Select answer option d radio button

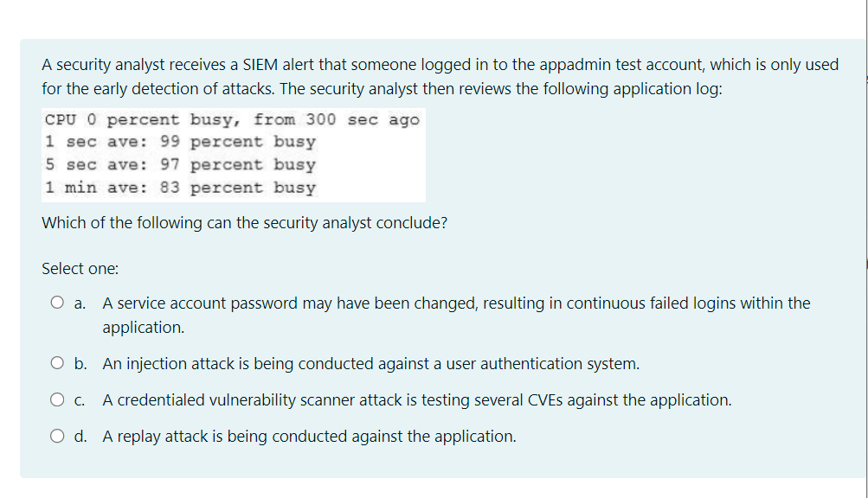tap(56, 436)
